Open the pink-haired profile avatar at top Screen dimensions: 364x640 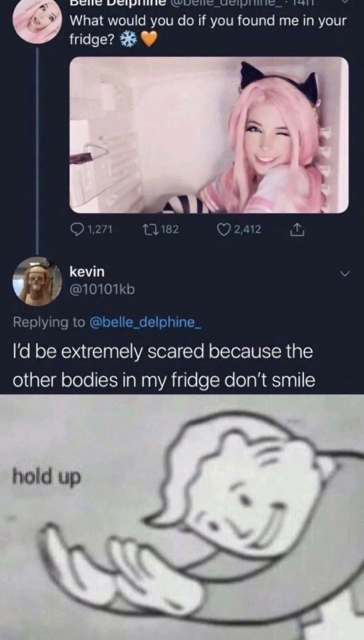pyautogui.click(x=38, y=21)
